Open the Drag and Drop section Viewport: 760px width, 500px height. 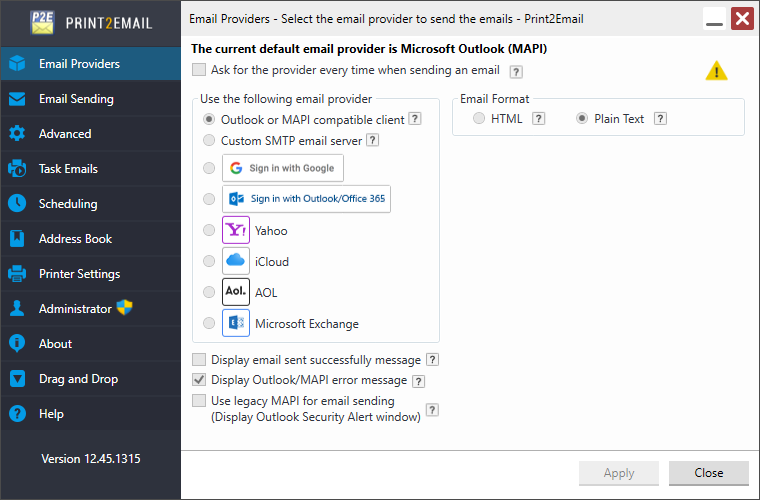[x=91, y=378]
